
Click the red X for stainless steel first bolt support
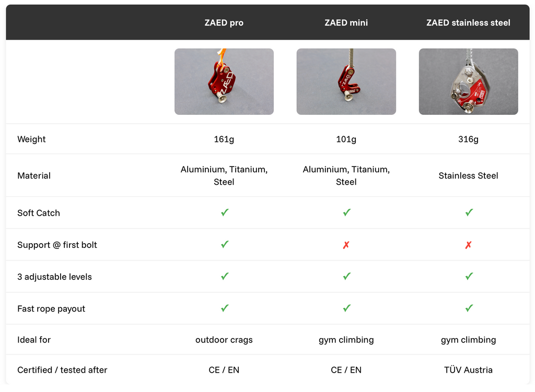click(468, 245)
